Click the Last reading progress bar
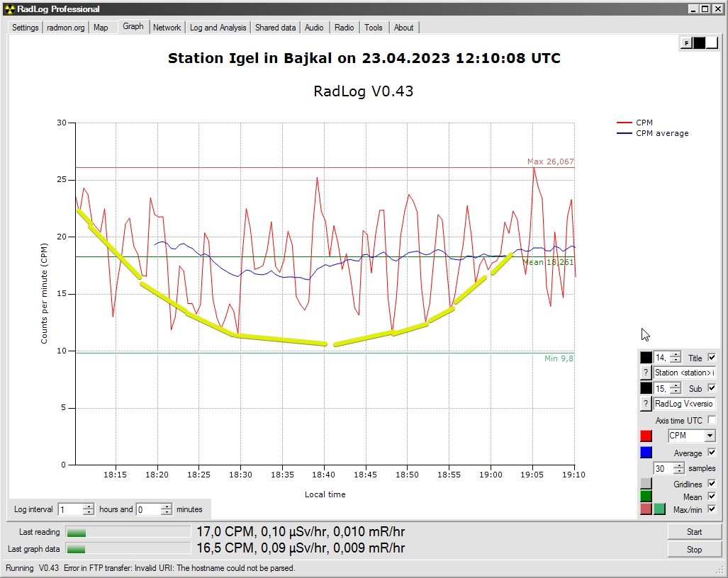 click(128, 532)
